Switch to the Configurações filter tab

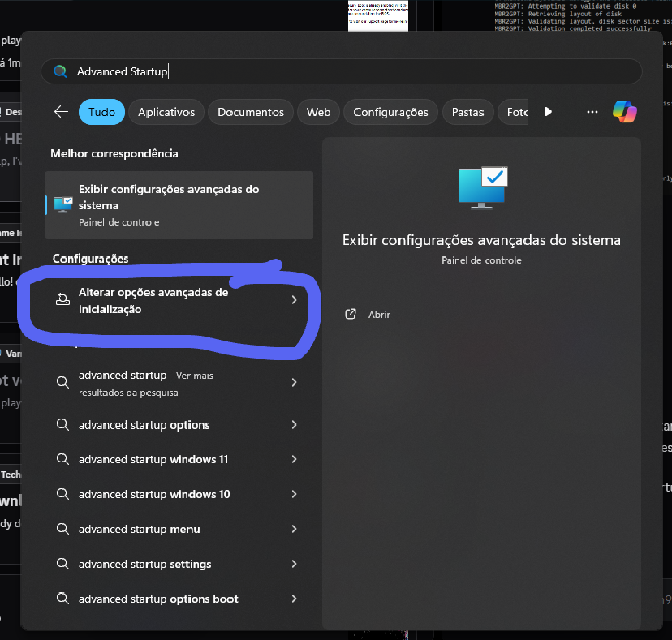point(390,112)
